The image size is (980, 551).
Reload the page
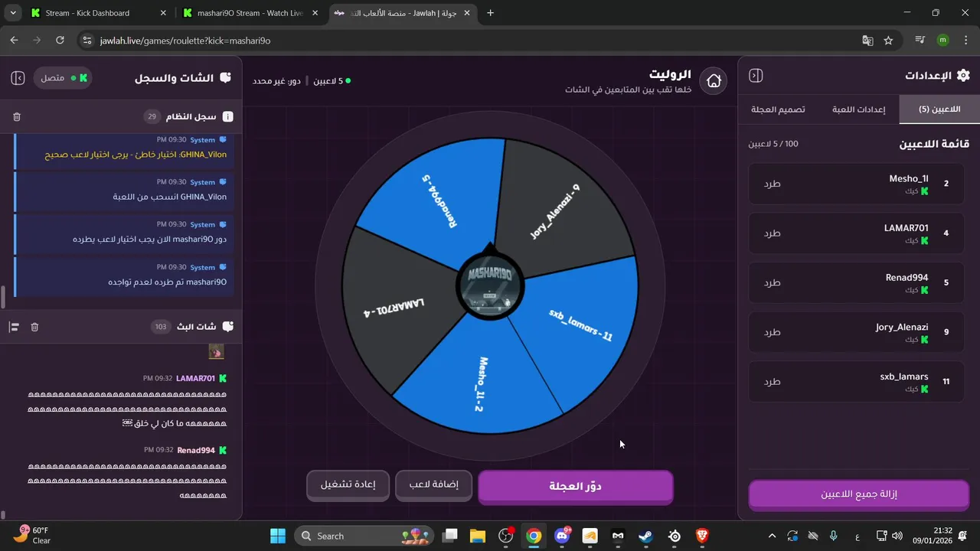pos(60,41)
